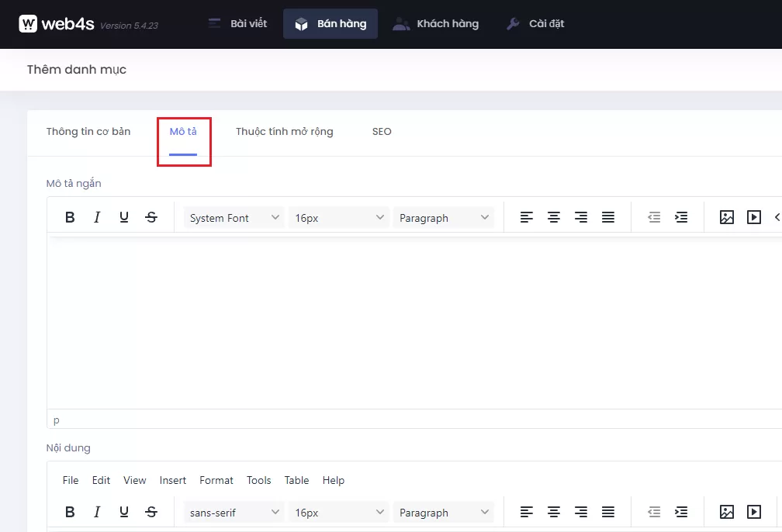Underline text in the Nội dung editor

point(124,512)
